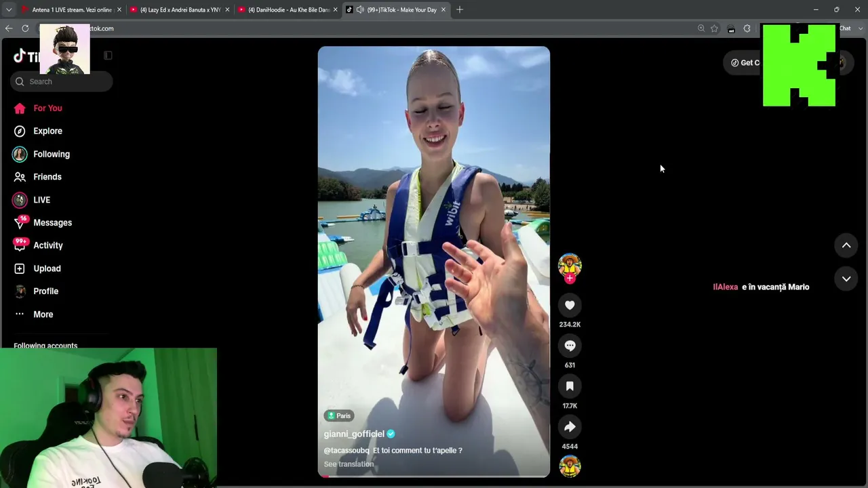Open the Friends page
The width and height of the screenshot is (868, 488).
coord(38,177)
